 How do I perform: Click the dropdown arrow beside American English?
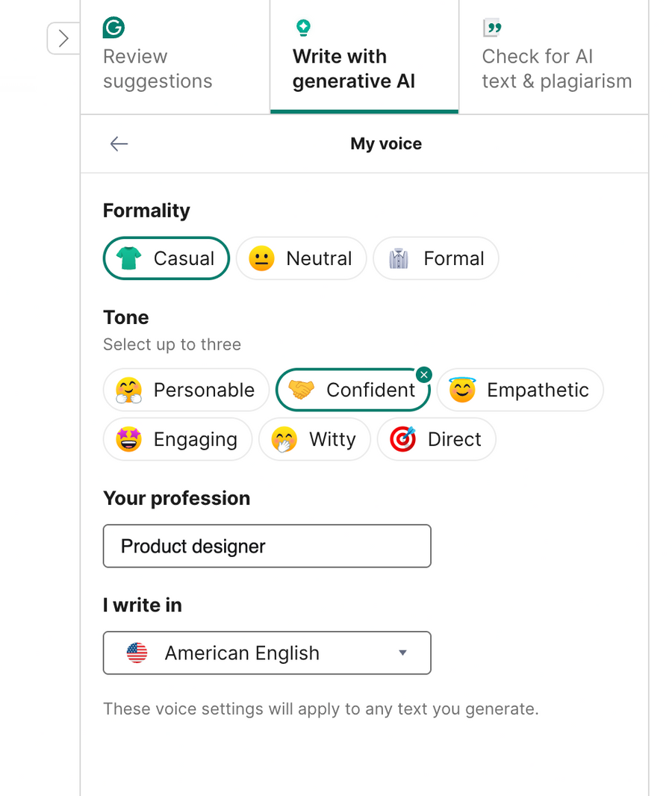403,653
